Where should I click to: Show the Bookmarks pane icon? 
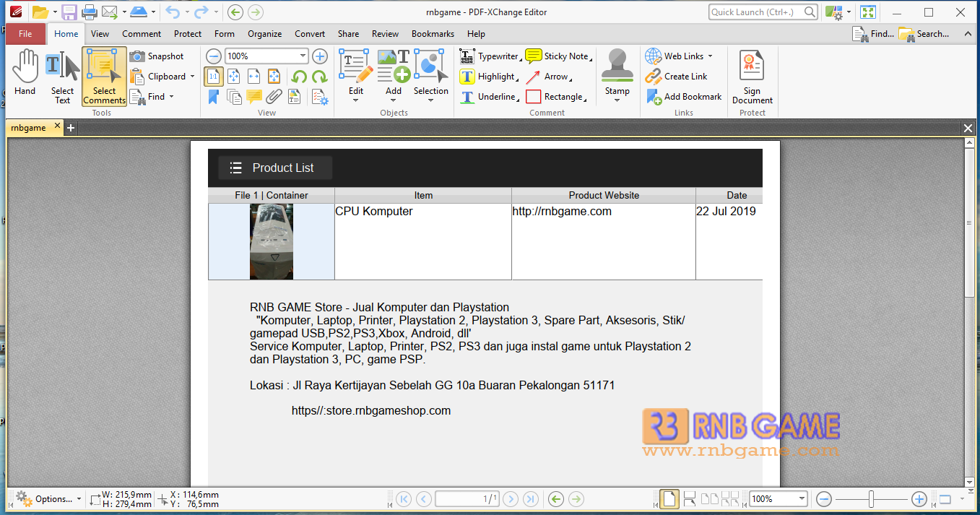click(x=214, y=97)
